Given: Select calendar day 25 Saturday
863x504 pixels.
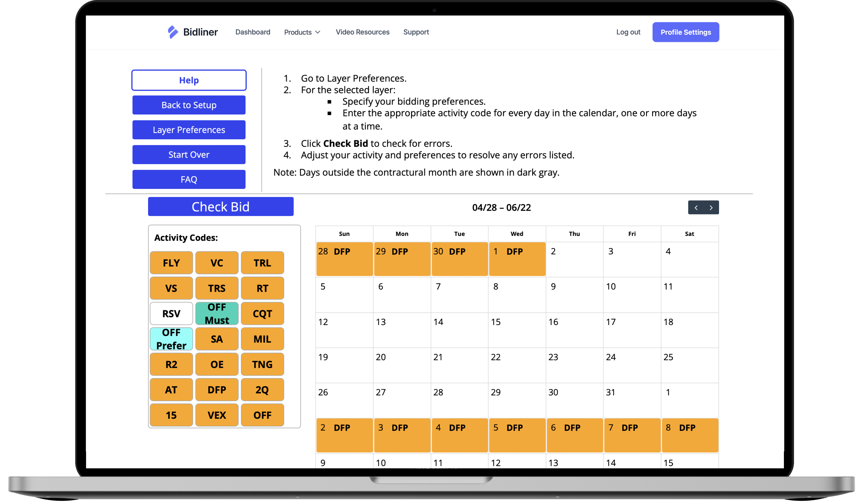Looking at the screenshot, I should [x=690, y=365].
